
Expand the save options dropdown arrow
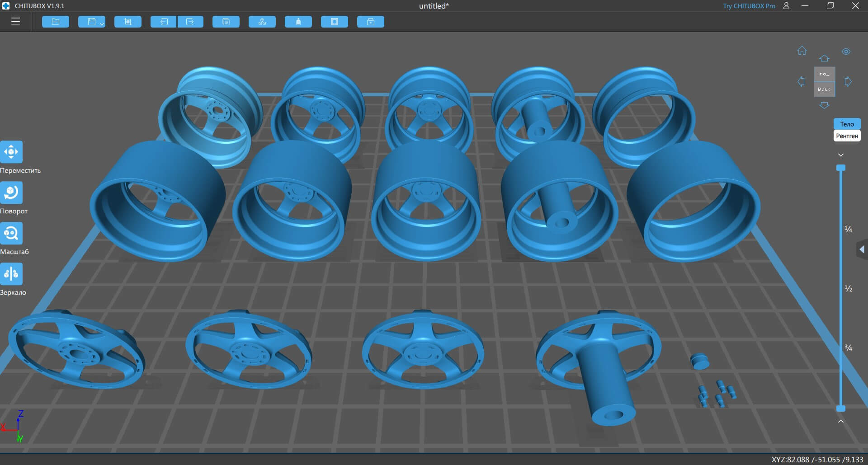(x=102, y=23)
